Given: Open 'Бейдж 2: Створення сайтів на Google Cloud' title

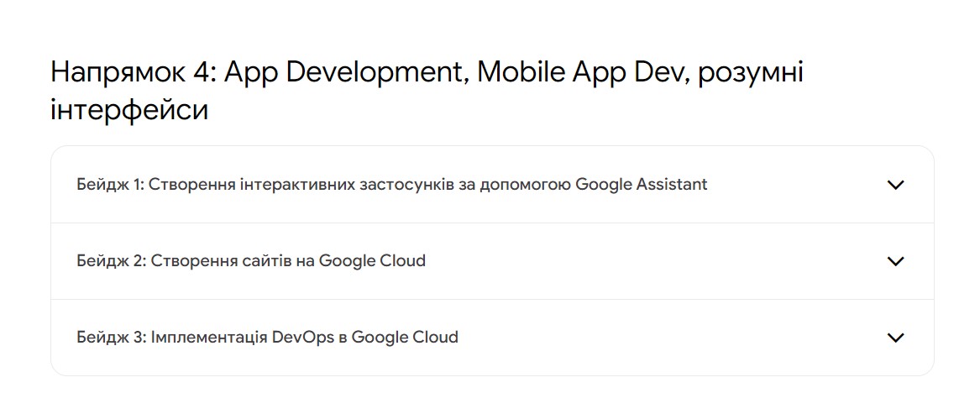Looking at the screenshot, I should pyautogui.click(x=251, y=261).
